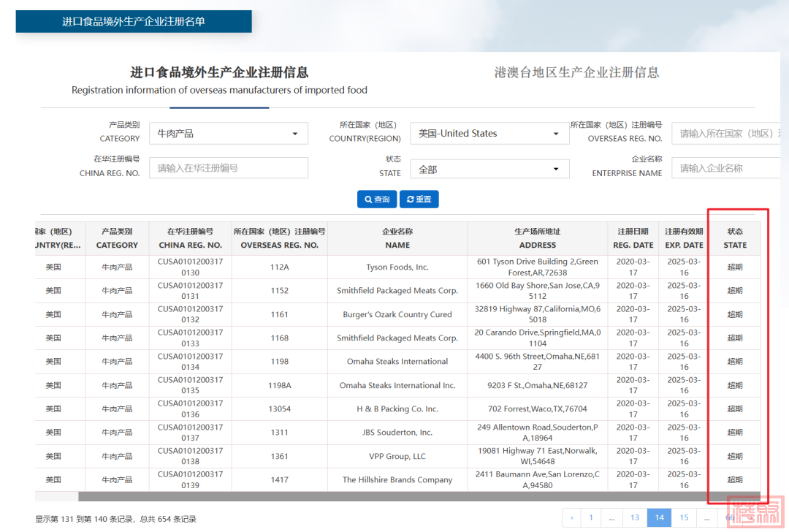
Task: Select the VPP Group, LLC cell
Action: pos(397,457)
